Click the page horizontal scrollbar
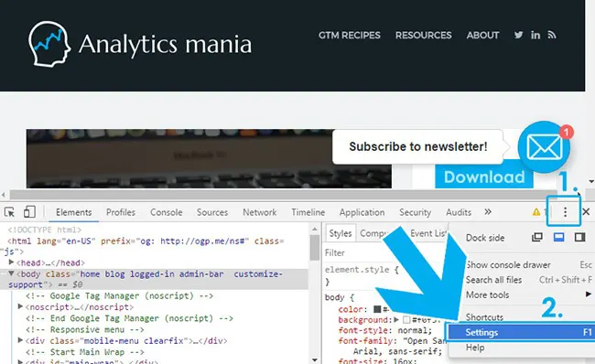This screenshot has height=364, width=595. (x=283, y=195)
